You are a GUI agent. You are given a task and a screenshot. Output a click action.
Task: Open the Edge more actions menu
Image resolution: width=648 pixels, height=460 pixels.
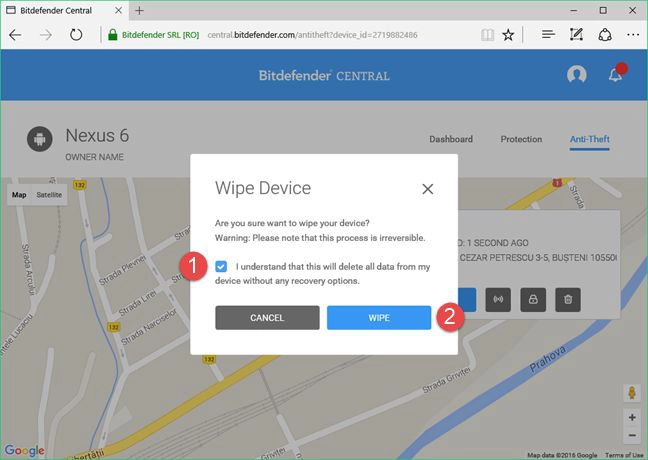pyautogui.click(x=633, y=35)
